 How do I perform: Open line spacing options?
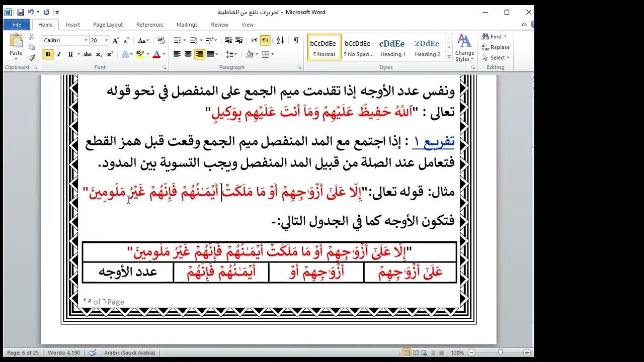[x=231, y=54]
